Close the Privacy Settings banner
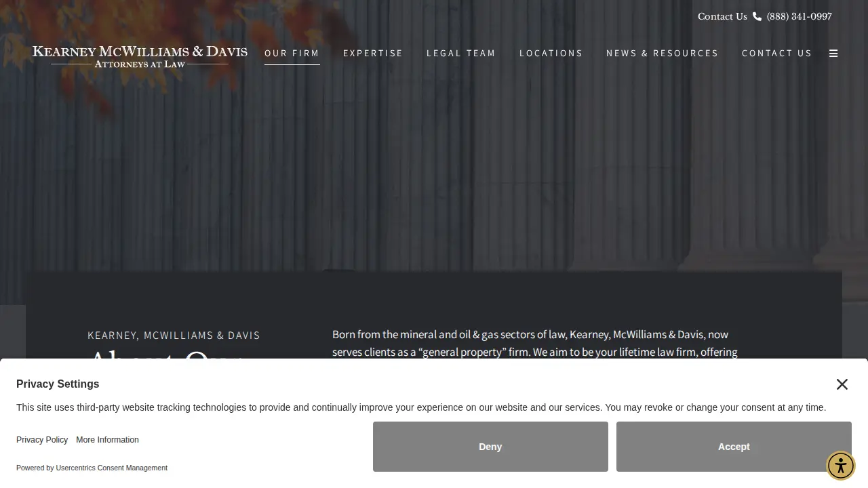The image size is (868, 488). (842, 384)
